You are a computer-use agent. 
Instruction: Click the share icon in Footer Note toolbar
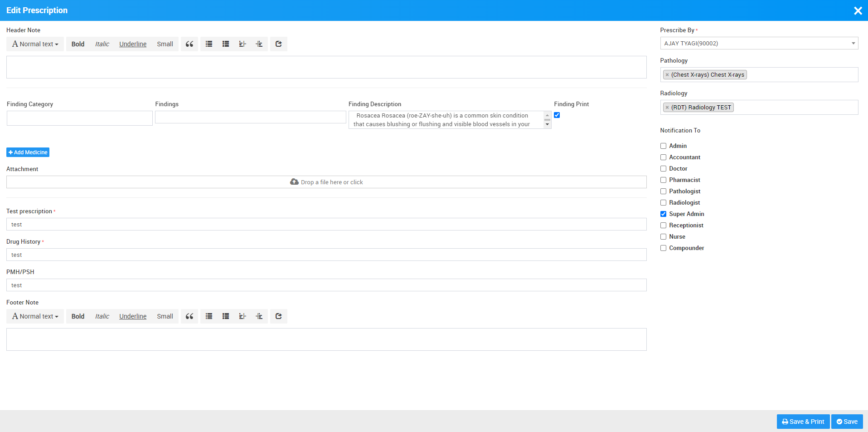pos(278,316)
